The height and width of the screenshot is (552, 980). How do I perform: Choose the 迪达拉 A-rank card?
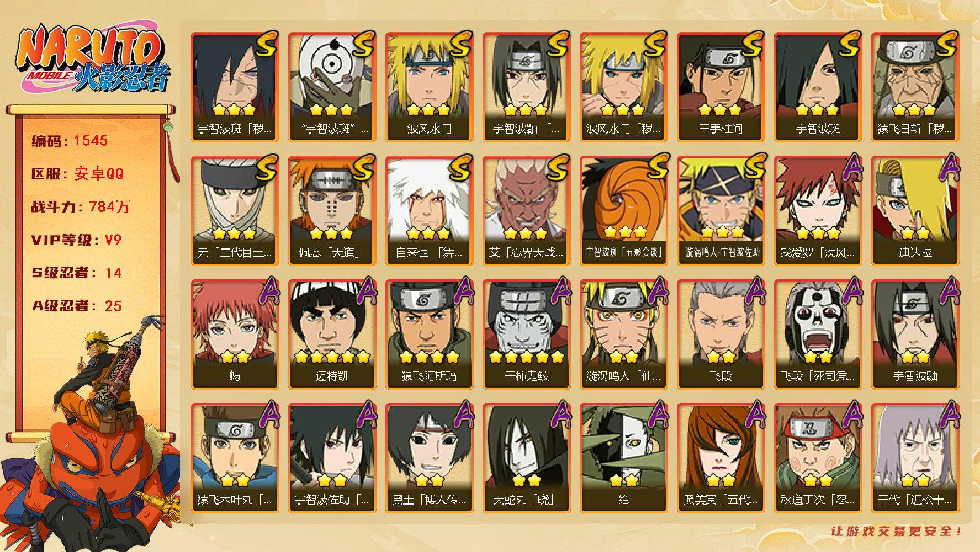tap(915, 210)
